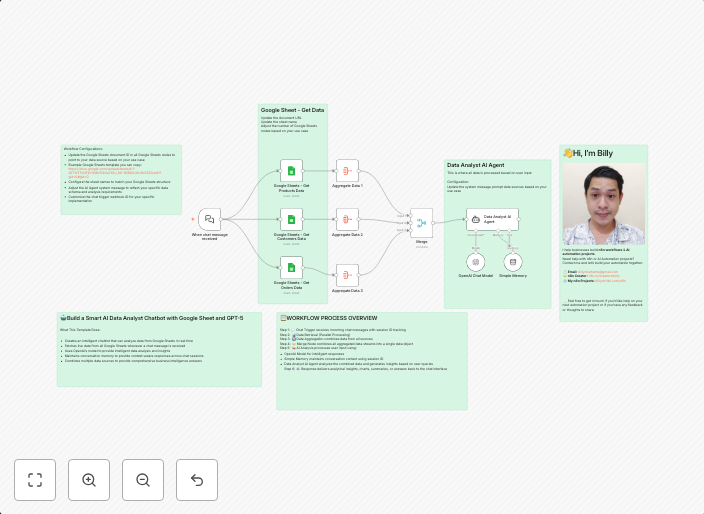Select the Aggregate Data 3 node
Screen dimensions: 704x514
coord(347,275)
